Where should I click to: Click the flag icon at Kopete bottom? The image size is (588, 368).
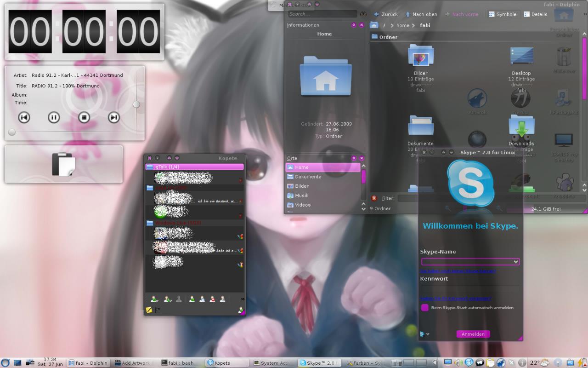point(157,310)
